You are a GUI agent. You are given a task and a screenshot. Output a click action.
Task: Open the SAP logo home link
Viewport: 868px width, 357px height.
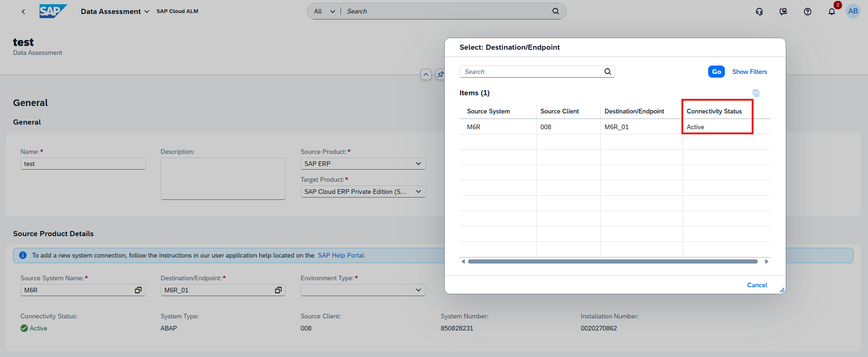pyautogui.click(x=53, y=11)
